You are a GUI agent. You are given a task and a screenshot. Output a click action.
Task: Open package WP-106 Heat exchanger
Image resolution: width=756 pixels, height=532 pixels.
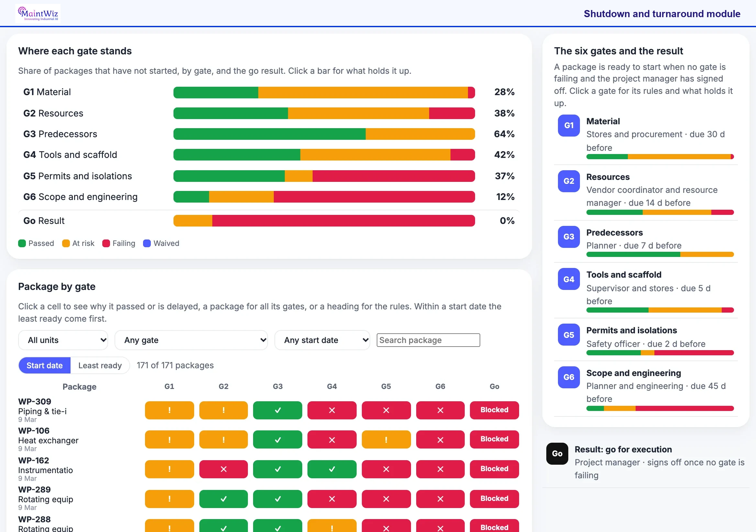49,439
